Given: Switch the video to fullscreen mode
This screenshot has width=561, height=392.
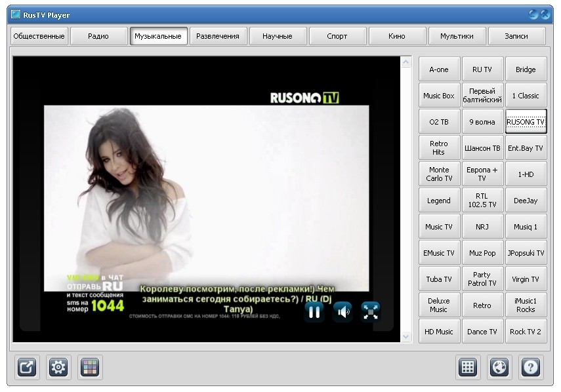Looking at the screenshot, I should (371, 311).
